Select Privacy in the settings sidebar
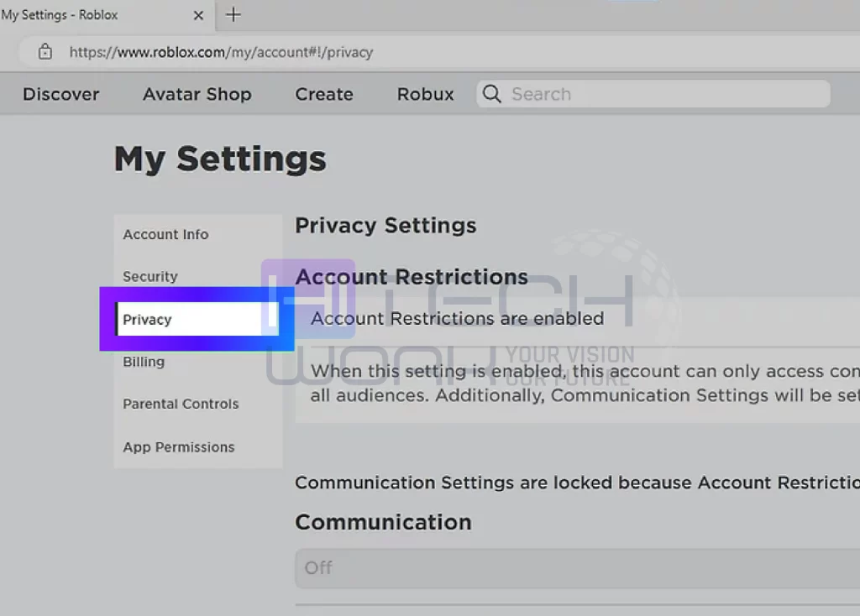 (147, 319)
